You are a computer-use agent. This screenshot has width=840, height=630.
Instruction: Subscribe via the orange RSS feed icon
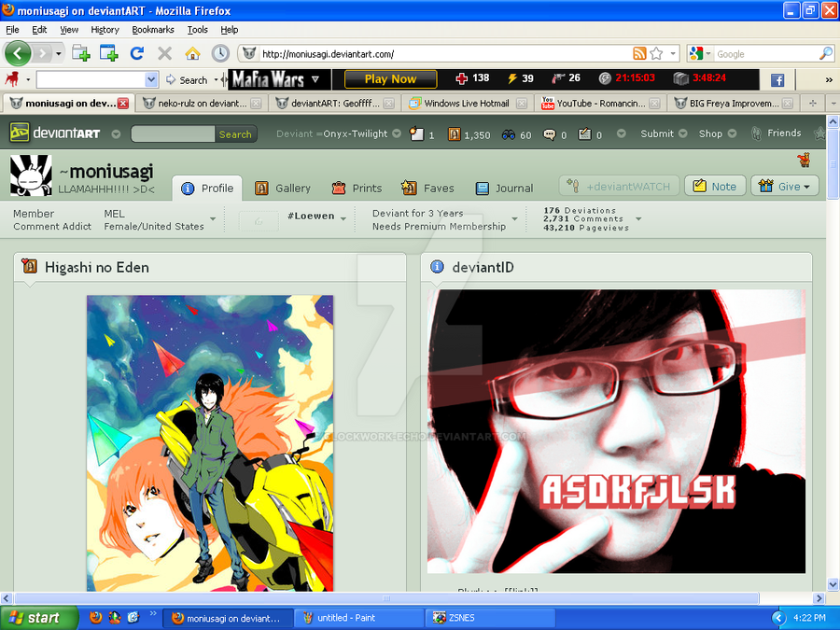pos(639,53)
